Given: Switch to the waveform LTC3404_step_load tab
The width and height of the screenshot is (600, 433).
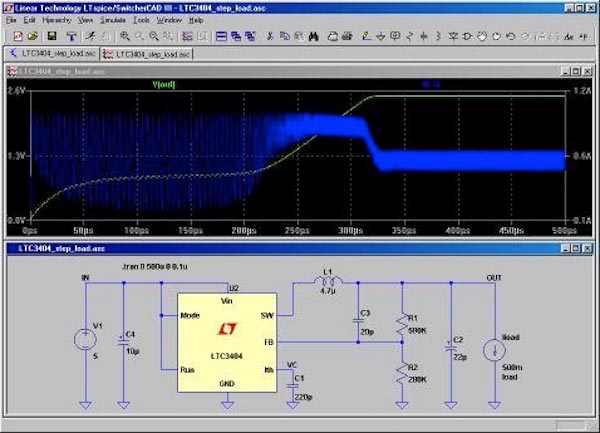Looking at the screenshot, I should [147, 54].
